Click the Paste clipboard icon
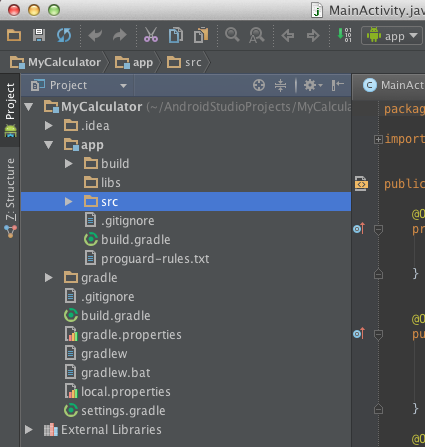This screenshot has width=425, height=447. tap(201, 35)
